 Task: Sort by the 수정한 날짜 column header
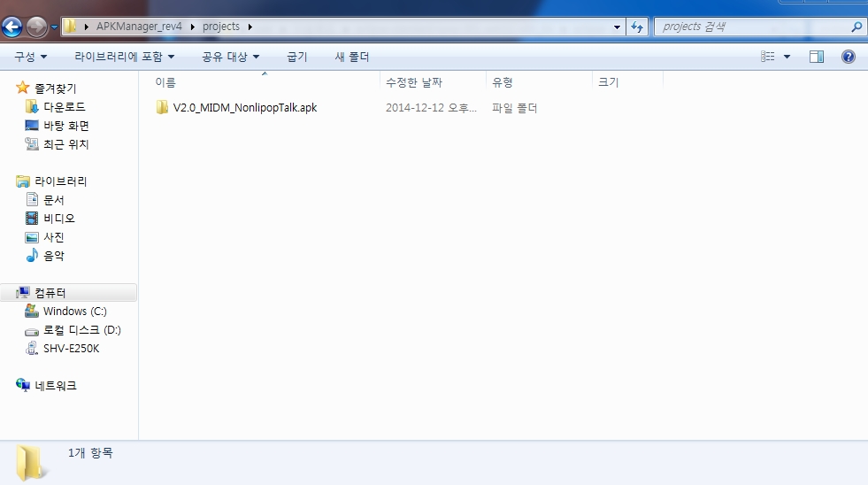pos(413,82)
